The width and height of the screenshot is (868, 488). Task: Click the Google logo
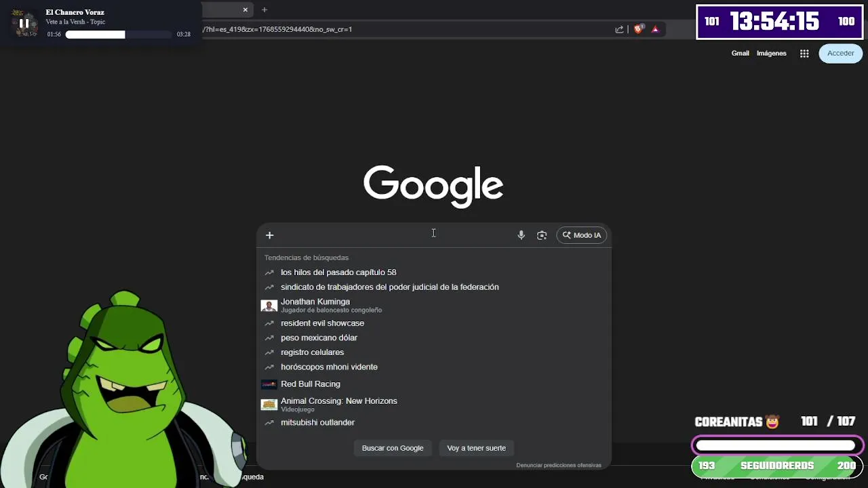pyautogui.click(x=433, y=186)
